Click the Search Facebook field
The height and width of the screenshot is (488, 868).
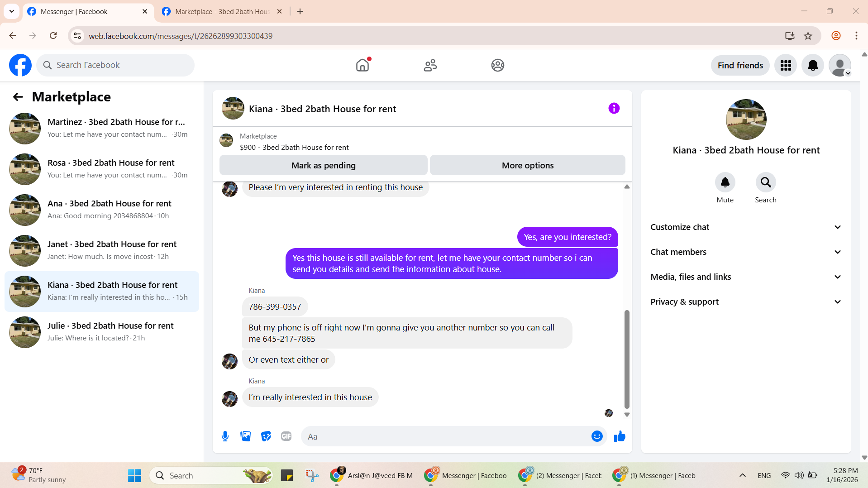tap(115, 65)
